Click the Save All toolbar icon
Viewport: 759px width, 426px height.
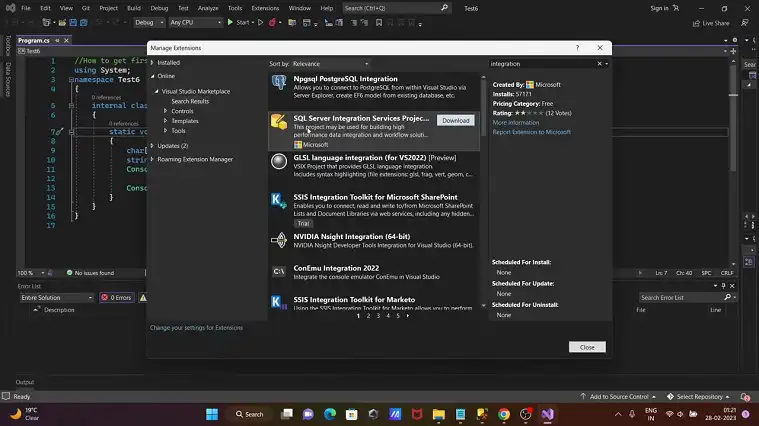(x=84, y=22)
